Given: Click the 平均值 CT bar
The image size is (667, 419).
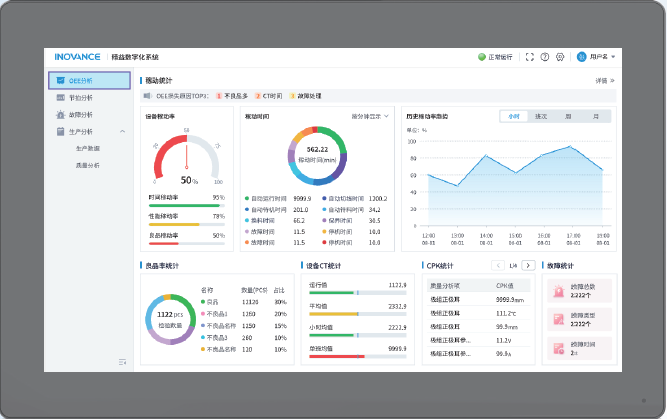Looking at the screenshot, I should [357, 314].
